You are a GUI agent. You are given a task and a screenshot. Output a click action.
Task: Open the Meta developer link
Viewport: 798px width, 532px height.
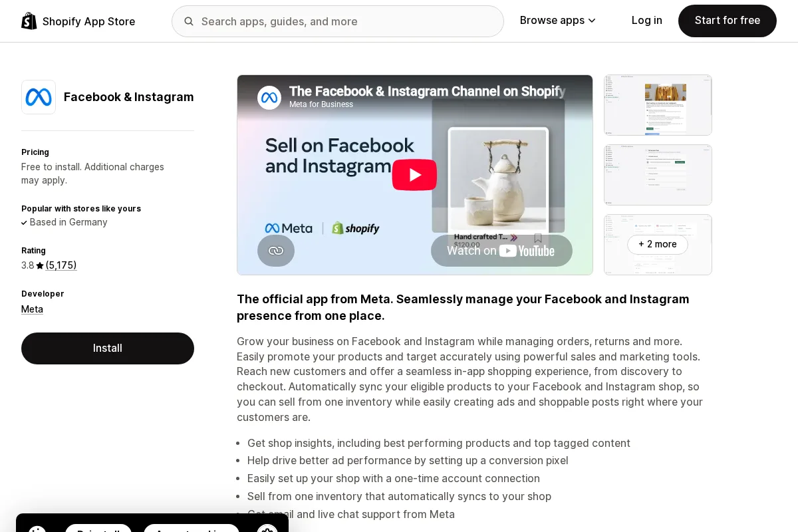[32, 309]
